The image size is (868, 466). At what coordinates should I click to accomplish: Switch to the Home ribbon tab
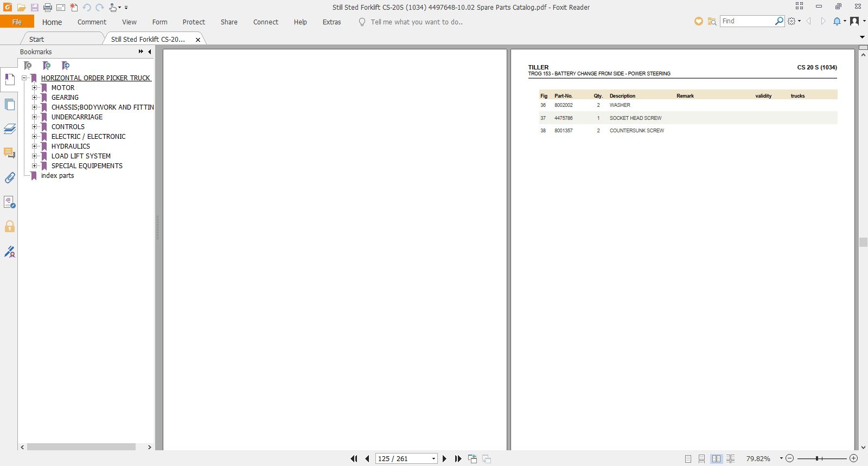(x=52, y=22)
